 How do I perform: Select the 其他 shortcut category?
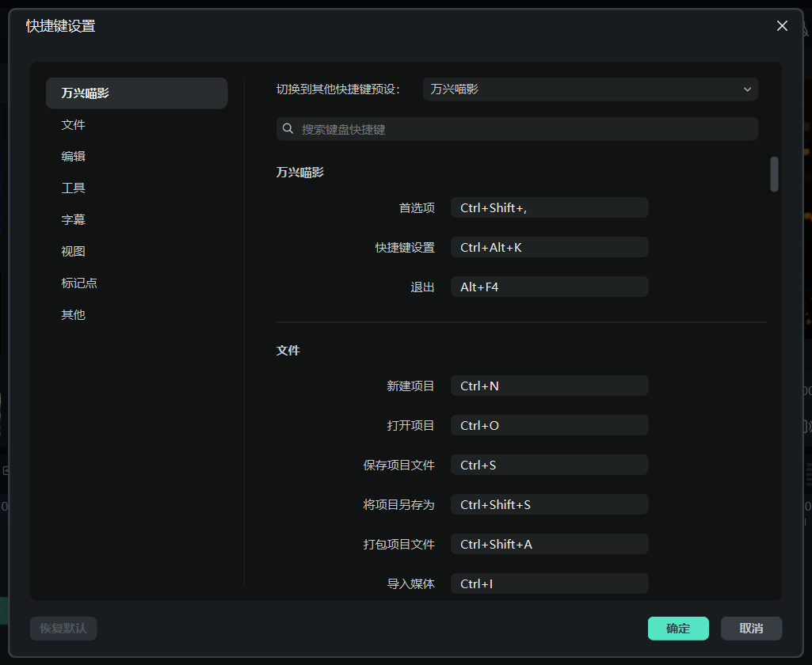coord(73,314)
